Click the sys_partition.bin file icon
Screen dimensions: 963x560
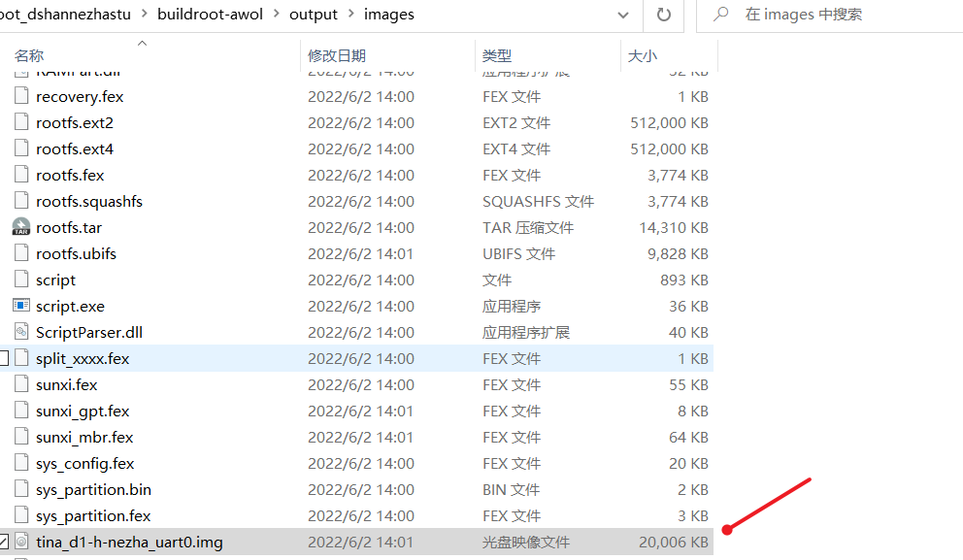[x=21, y=489]
